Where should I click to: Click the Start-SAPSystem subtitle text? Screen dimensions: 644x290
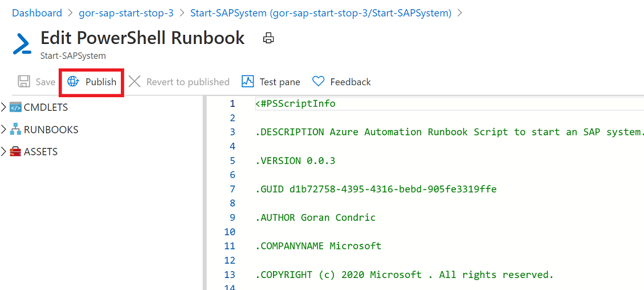click(x=73, y=55)
